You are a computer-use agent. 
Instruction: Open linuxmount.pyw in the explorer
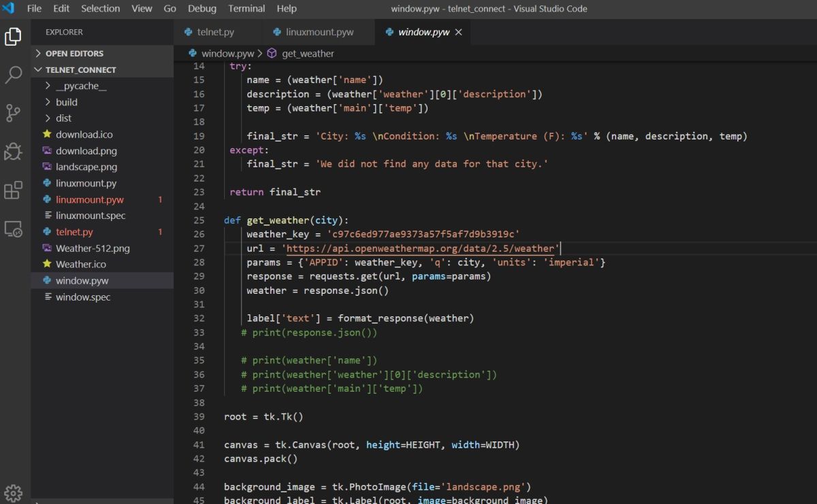click(x=102, y=199)
